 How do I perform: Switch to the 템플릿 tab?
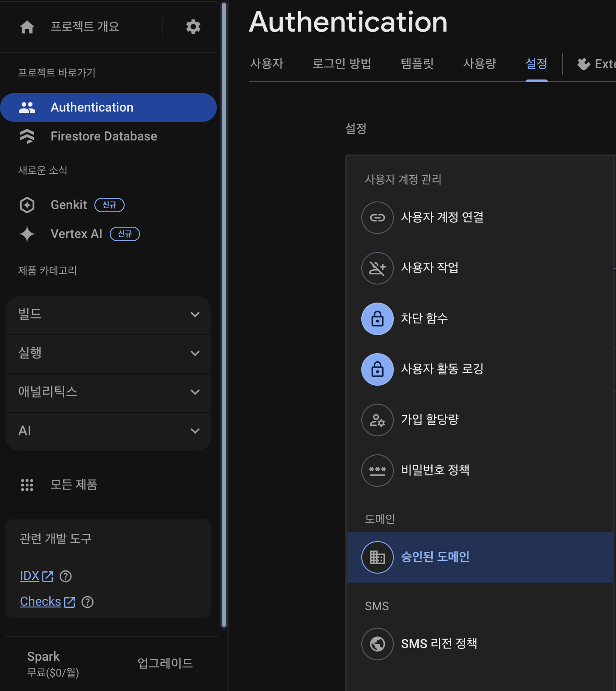click(417, 64)
